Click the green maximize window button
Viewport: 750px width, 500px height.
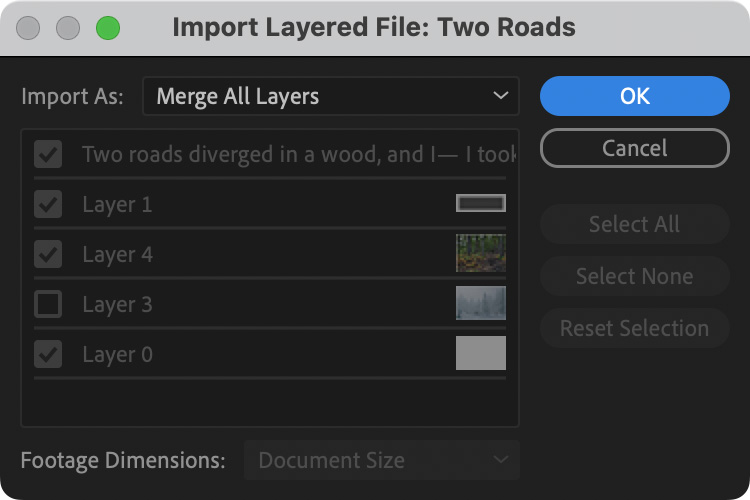click(x=108, y=27)
